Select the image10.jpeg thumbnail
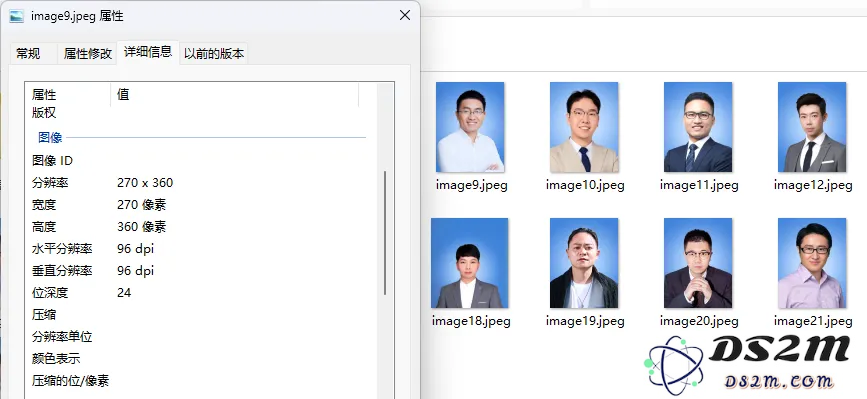The height and width of the screenshot is (399, 867). 584,127
